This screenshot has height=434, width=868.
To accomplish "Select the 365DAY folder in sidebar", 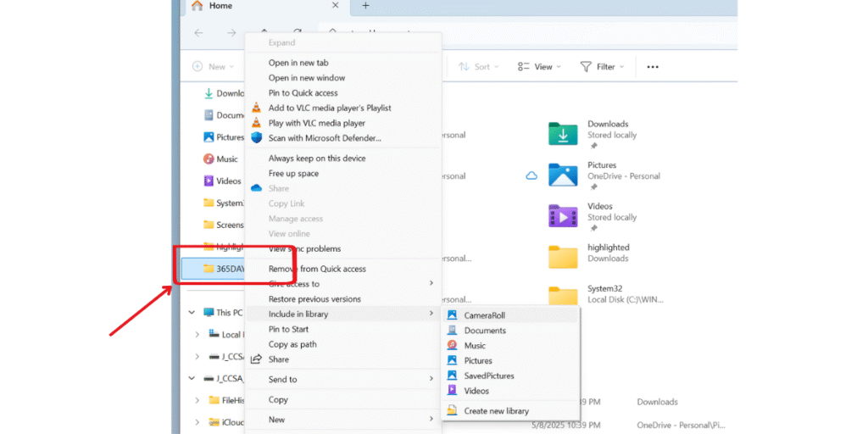I will click(214, 269).
